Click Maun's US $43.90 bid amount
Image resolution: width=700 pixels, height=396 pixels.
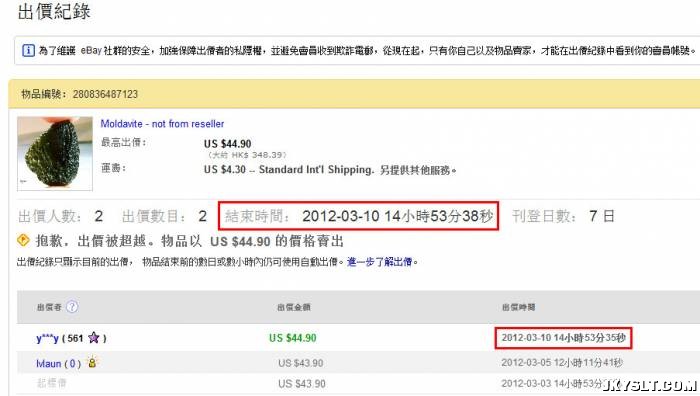coord(300,363)
